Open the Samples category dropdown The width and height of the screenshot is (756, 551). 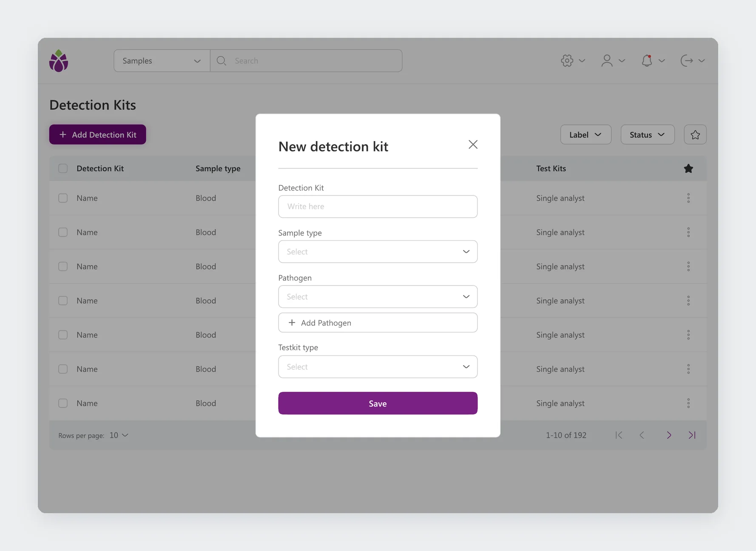162,61
